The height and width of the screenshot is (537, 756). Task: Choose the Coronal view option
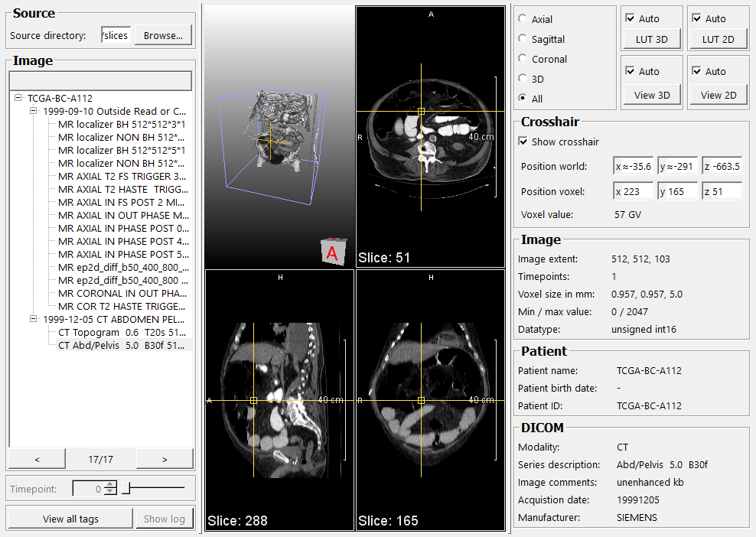(x=523, y=59)
